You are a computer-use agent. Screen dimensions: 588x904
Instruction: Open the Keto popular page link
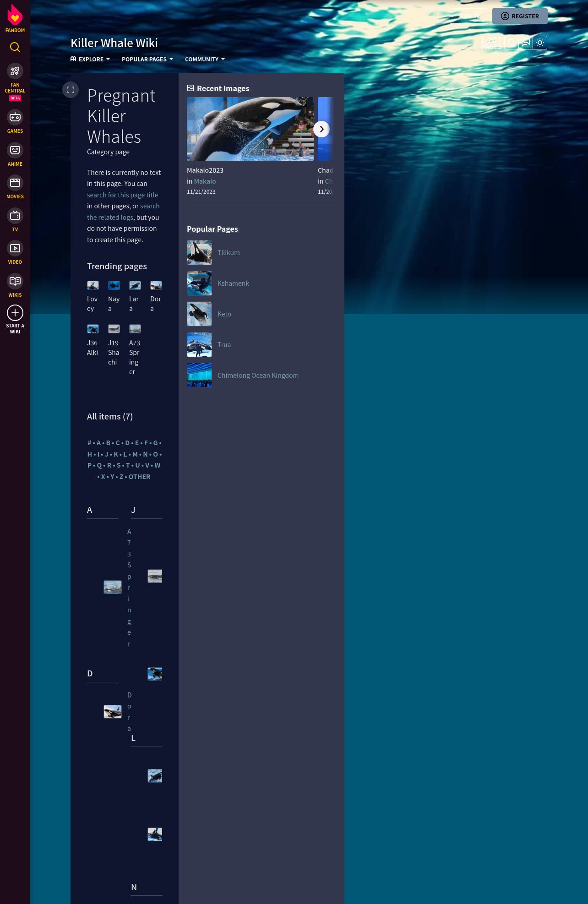[224, 314]
